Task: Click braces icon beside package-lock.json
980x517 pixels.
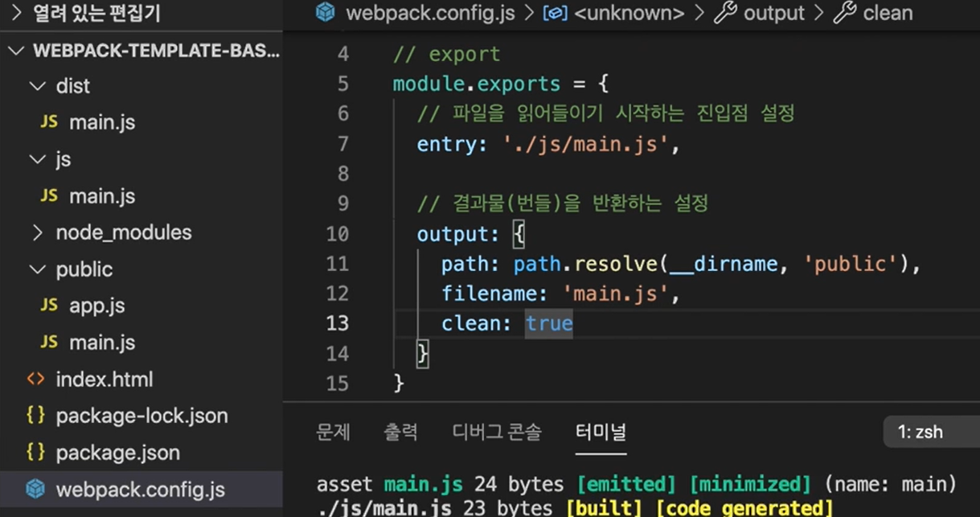Action: point(35,415)
